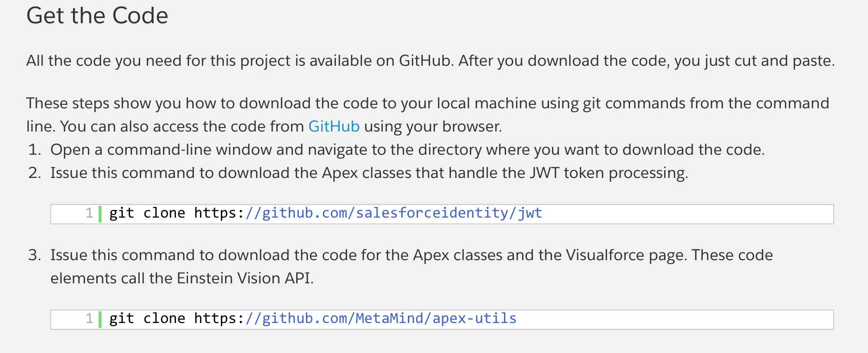The height and width of the screenshot is (353, 868).
Task: Click the 'Einstein Vision API' text
Action: 245,278
